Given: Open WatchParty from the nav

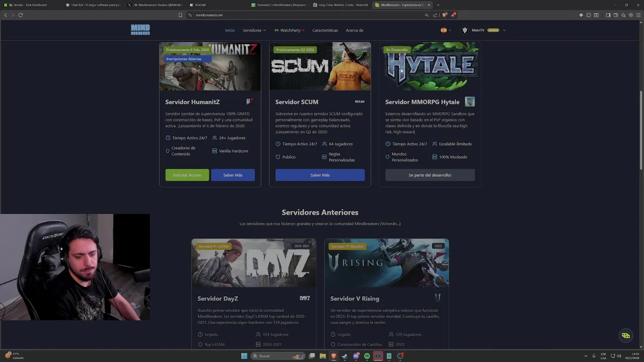Looking at the screenshot, I should click(289, 30).
